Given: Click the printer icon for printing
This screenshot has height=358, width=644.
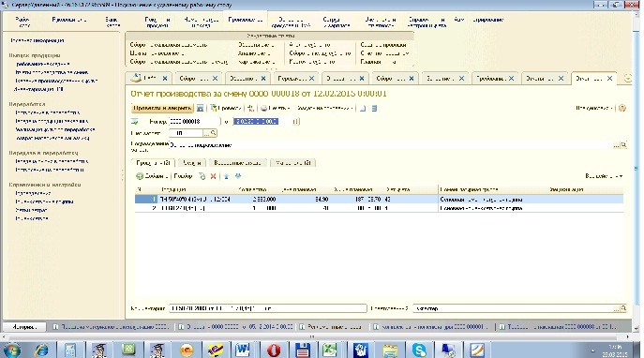Looking at the screenshot, I should pos(264,109).
